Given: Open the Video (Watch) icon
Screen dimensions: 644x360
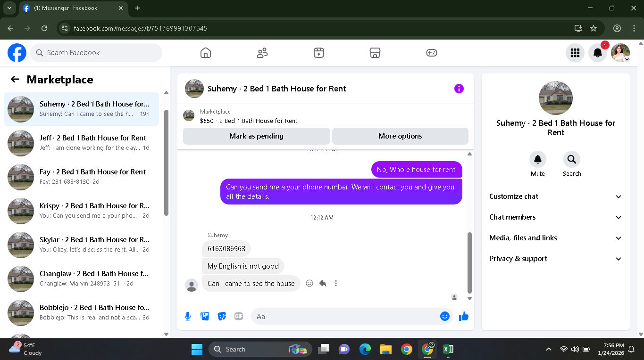Looking at the screenshot, I should click(319, 53).
